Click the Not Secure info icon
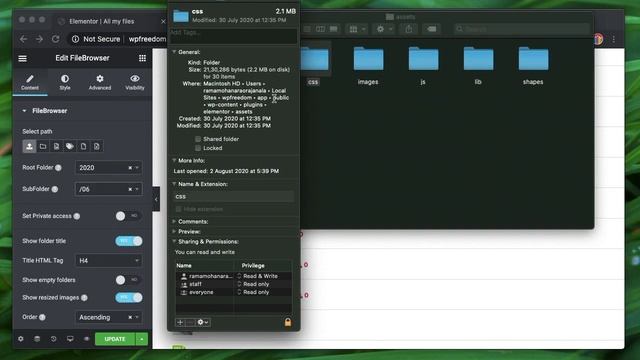 pyautogui.click(x=76, y=39)
